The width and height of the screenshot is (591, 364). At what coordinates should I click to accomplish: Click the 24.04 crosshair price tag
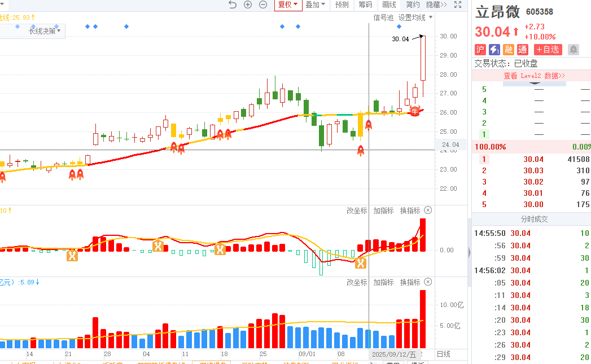coord(450,144)
